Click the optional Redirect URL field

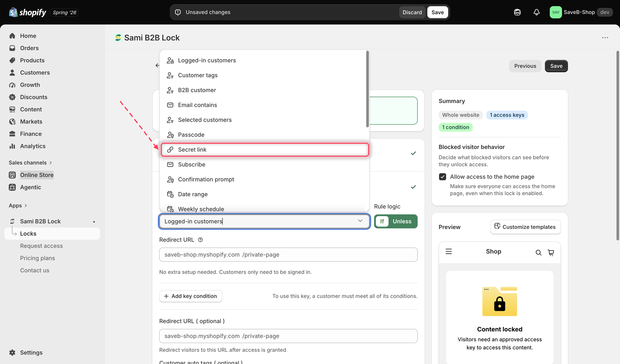point(288,336)
